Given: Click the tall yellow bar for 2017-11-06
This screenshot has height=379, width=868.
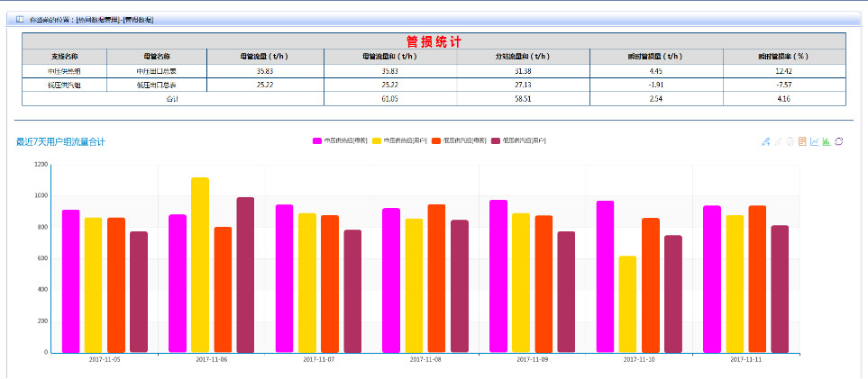Looking at the screenshot, I should click(x=200, y=264).
